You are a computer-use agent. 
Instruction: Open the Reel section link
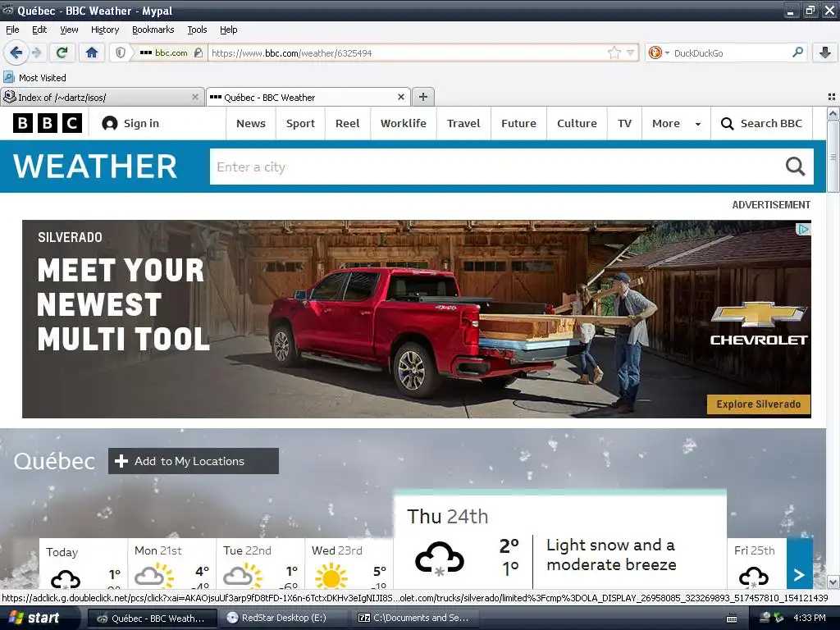(347, 123)
